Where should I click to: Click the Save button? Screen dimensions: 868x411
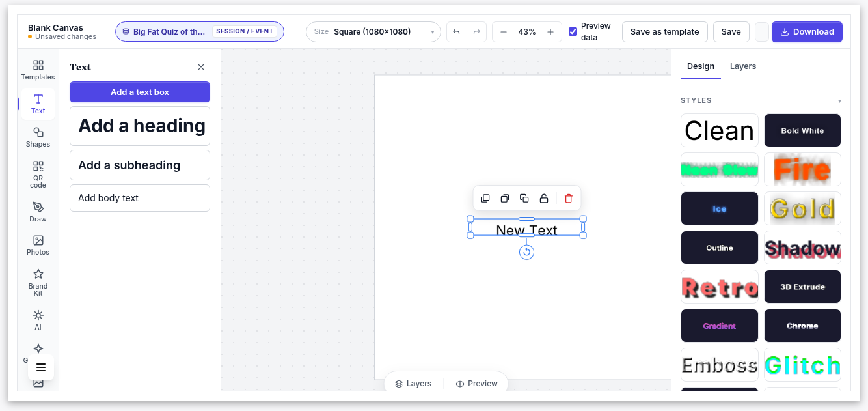[x=731, y=32]
